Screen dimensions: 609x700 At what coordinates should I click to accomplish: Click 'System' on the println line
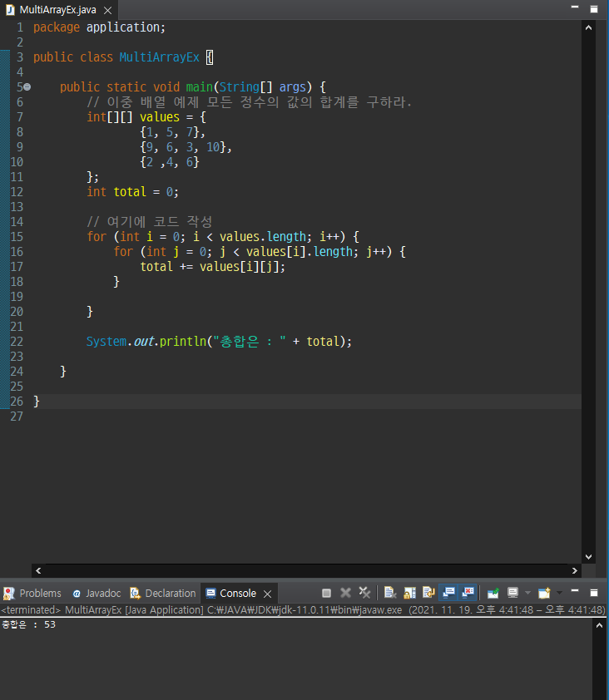coord(106,342)
